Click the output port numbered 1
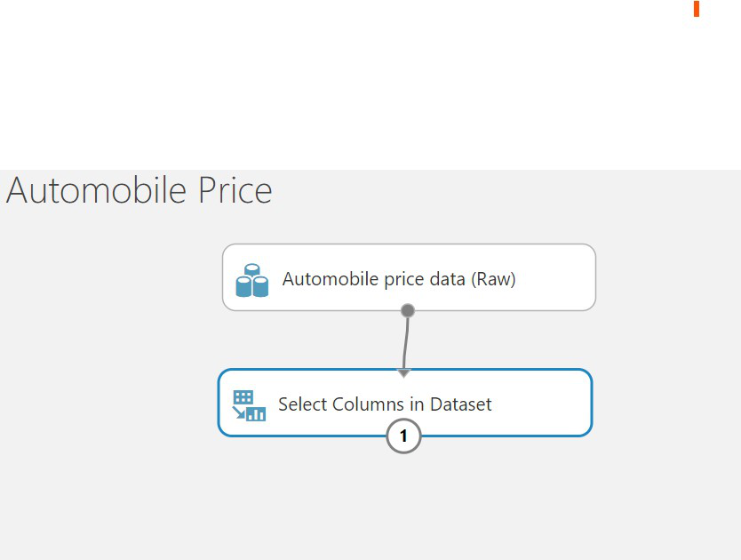Viewport: 741px width, 560px height. click(x=403, y=436)
